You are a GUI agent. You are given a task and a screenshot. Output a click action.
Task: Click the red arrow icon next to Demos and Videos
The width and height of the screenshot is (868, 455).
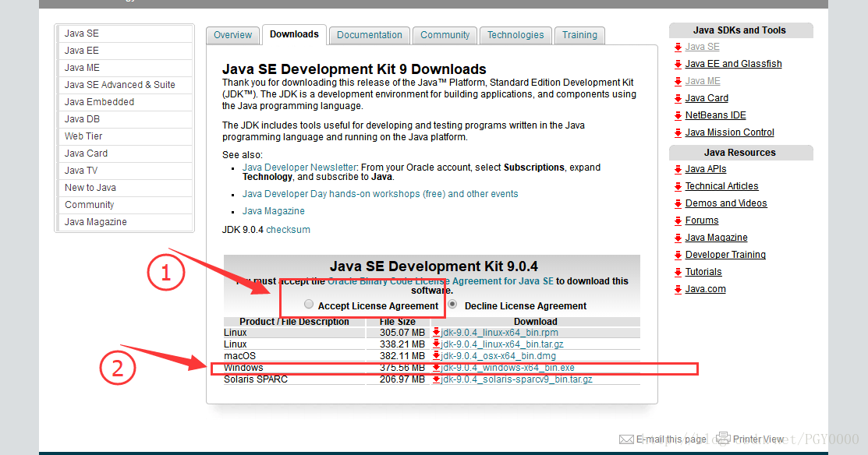678,203
